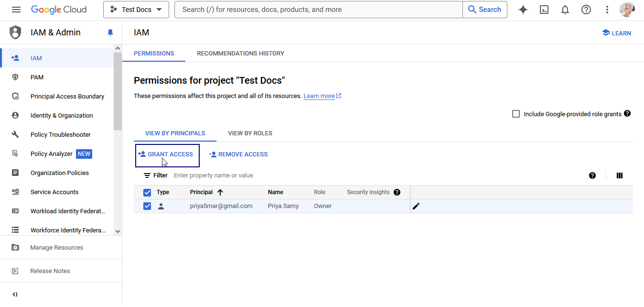Viewport: 644px width, 307px height.
Task: Edit principal with the pencil icon
Action: point(416,206)
